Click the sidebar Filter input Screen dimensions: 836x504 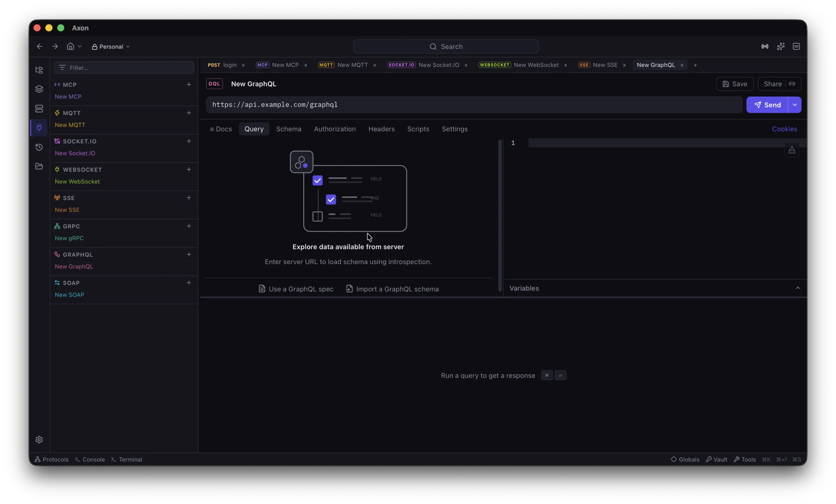pyautogui.click(x=124, y=68)
